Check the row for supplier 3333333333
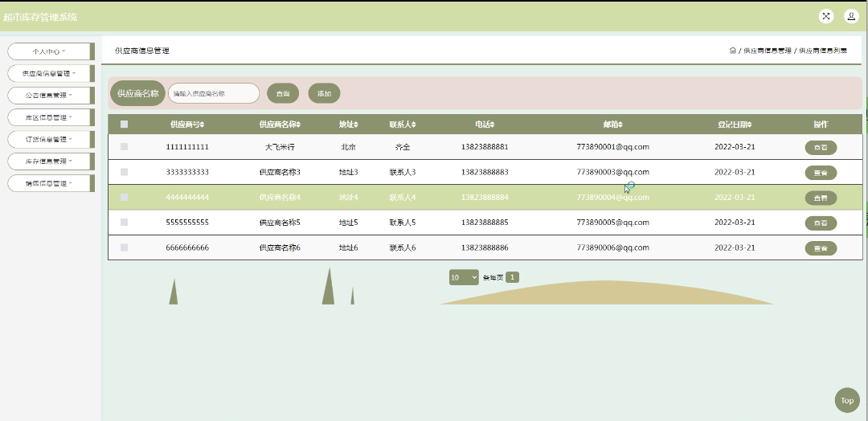The height and width of the screenshot is (421, 868). (x=124, y=172)
